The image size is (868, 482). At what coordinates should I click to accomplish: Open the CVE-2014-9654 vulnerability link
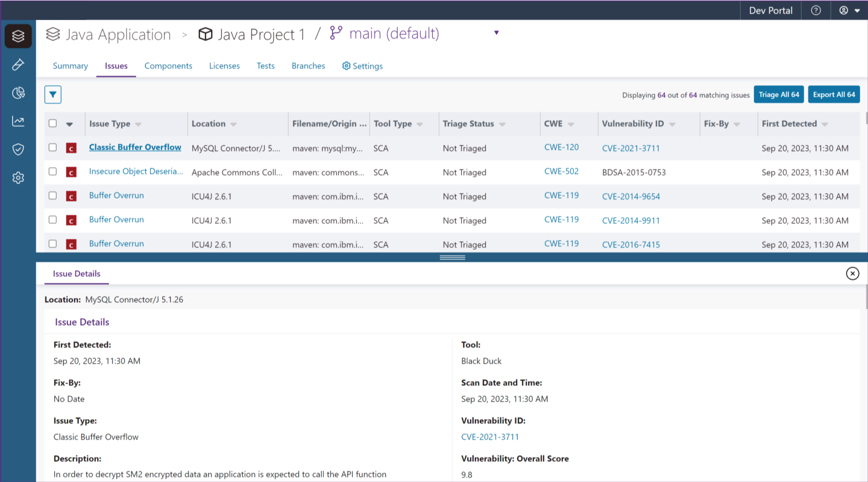point(631,196)
